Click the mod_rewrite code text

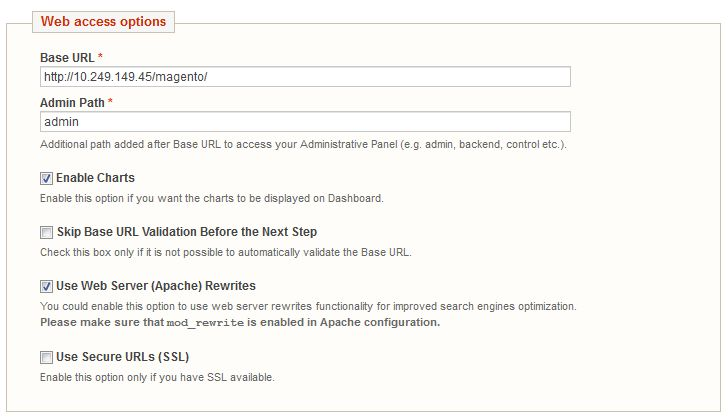click(205, 323)
